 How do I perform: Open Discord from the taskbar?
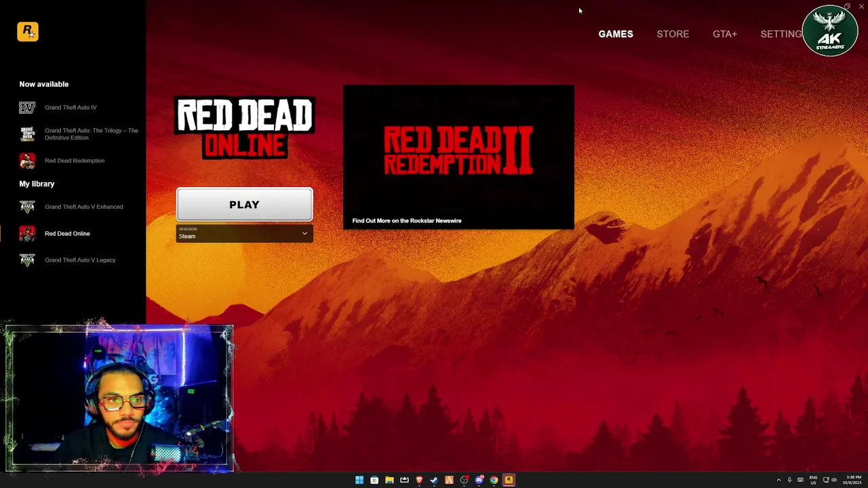[479, 480]
